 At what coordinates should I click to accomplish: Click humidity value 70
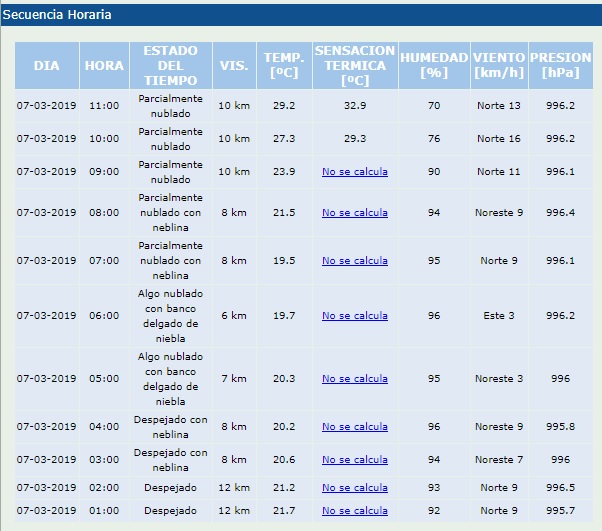[x=434, y=106]
